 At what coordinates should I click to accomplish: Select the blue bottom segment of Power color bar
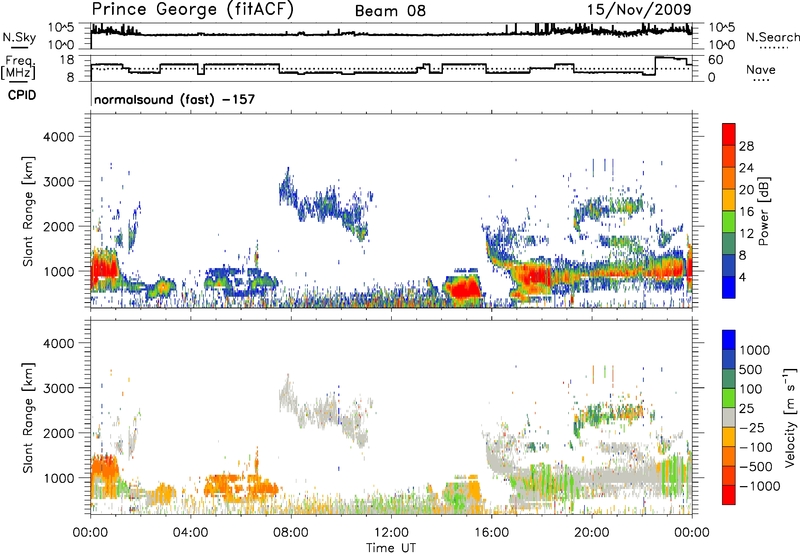[x=729, y=287]
